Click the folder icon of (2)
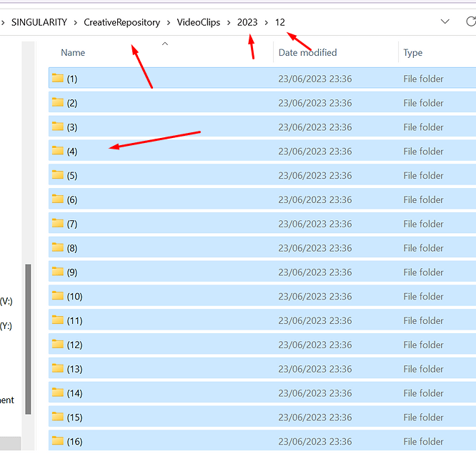This screenshot has height=459, width=476. click(57, 102)
